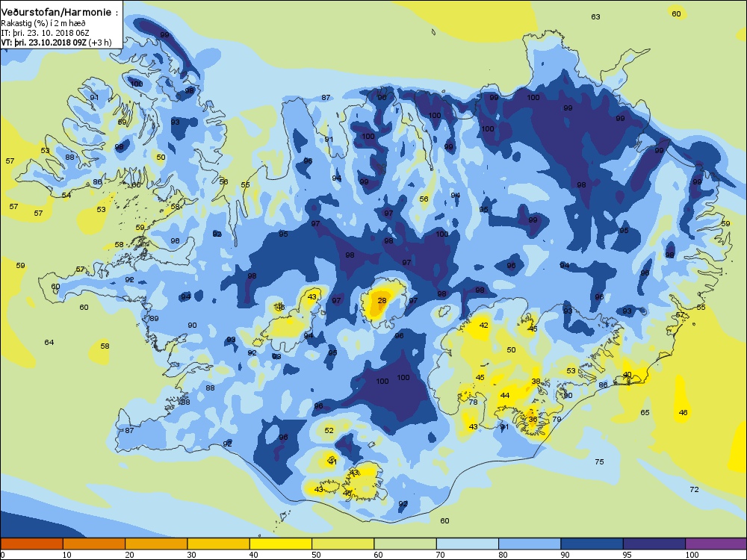Click the map value 41
This screenshot has width=747, height=560.
(332, 461)
